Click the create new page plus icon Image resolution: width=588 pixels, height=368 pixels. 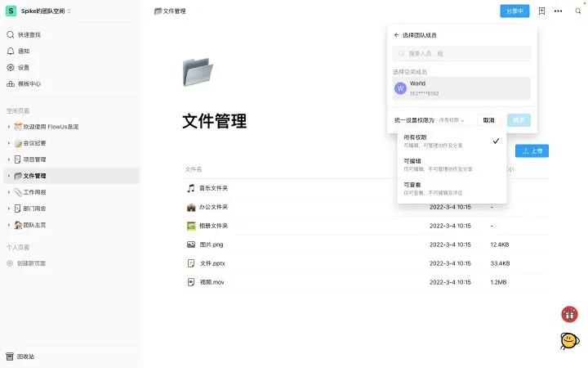click(10, 263)
